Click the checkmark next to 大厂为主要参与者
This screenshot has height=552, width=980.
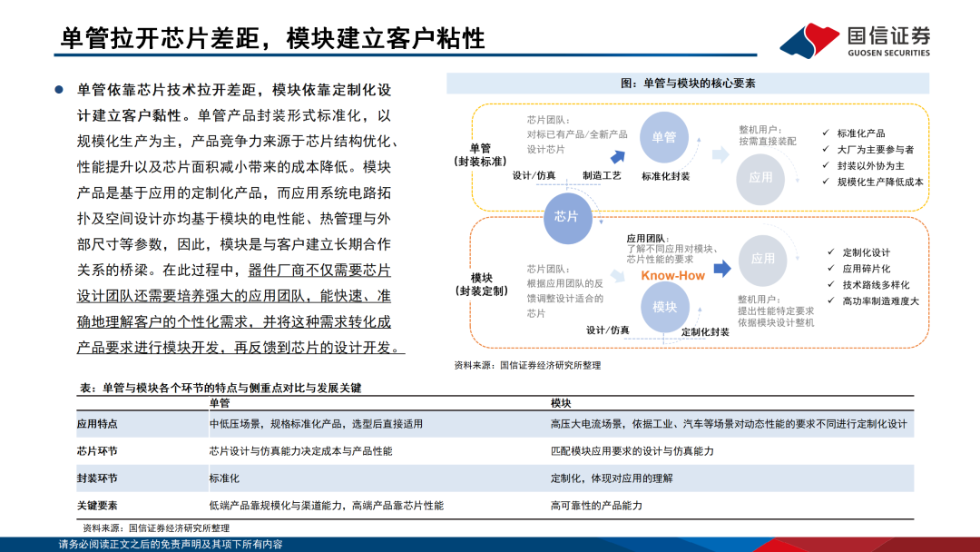point(826,149)
